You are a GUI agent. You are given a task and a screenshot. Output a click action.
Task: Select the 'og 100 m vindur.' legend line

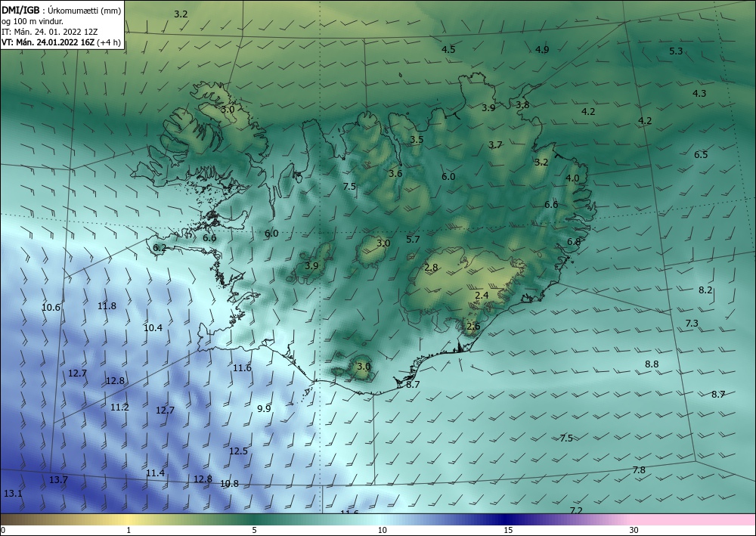click(x=33, y=21)
